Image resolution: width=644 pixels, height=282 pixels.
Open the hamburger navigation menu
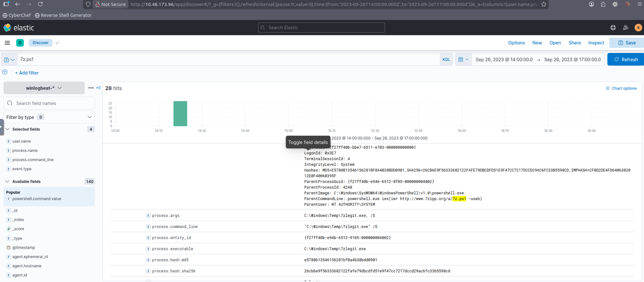coord(7,43)
